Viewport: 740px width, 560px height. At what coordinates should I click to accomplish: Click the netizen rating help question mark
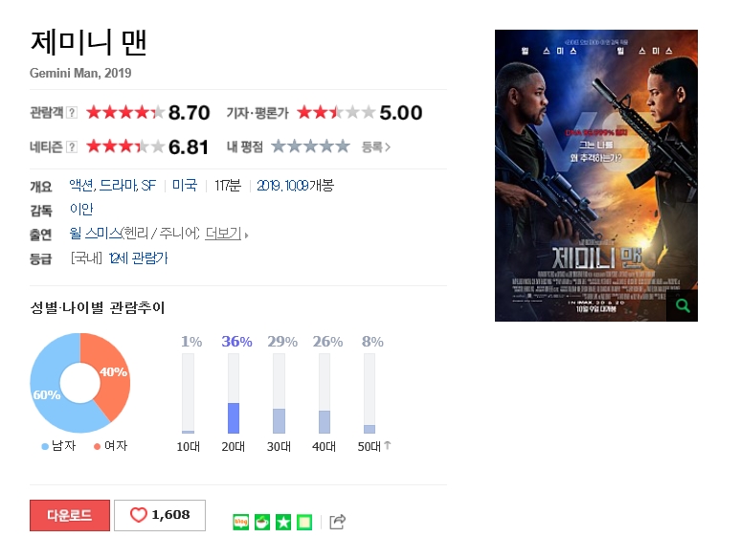pos(71,146)
